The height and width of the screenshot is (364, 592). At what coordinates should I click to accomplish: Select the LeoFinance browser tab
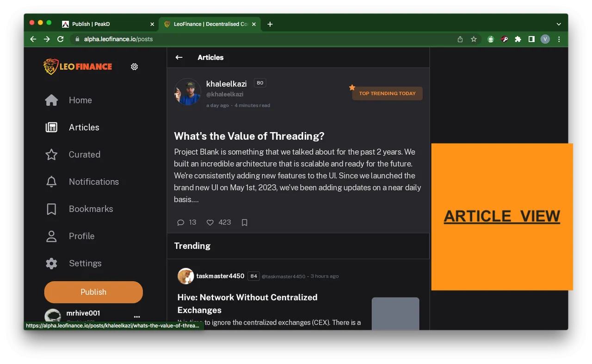pyautogui.click(x=210, y=24)
